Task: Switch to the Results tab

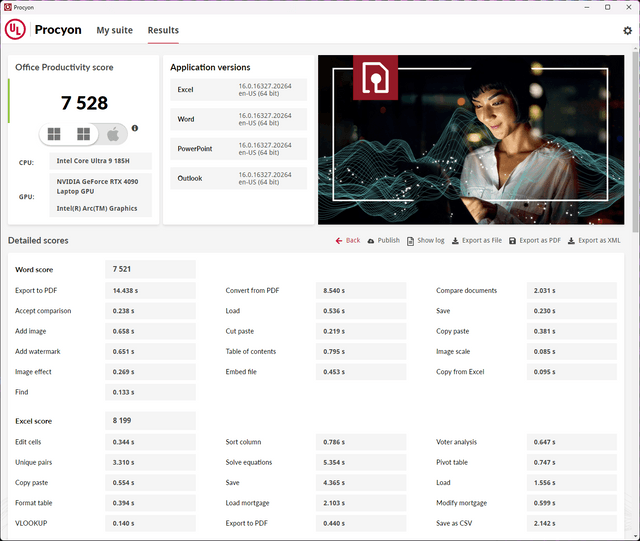Action: tap(163, 30)
